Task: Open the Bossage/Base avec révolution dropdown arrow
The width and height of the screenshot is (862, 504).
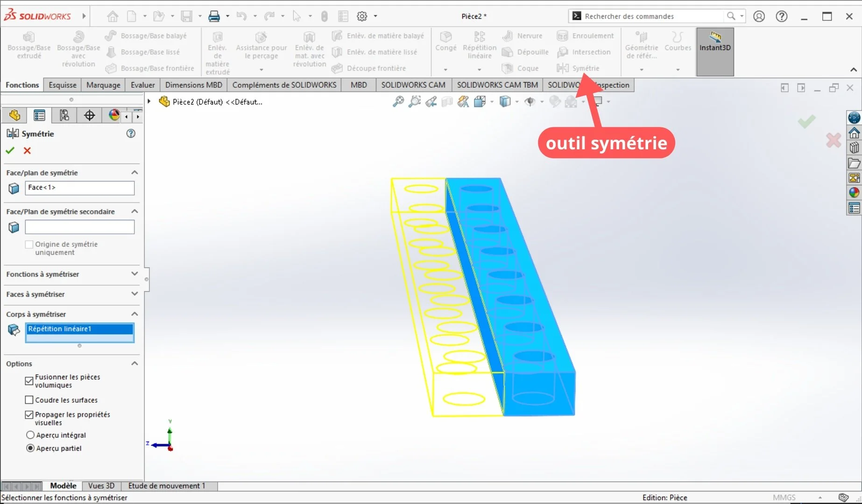Action: [x=78, y=70]
